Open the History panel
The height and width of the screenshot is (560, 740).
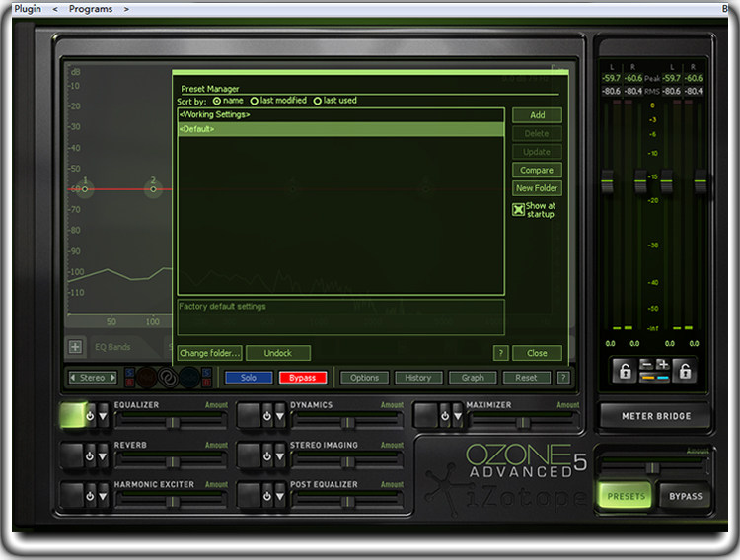(418, 378)
